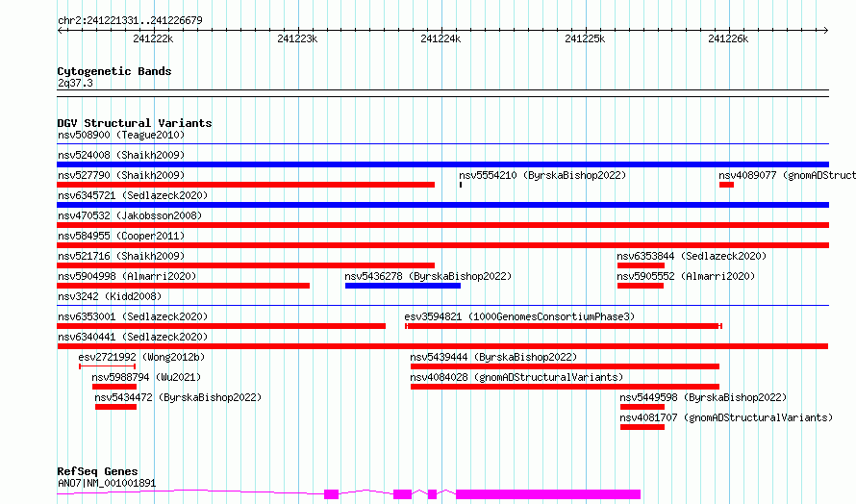Select nsv3242 (Kidd2008) label
The image size is (856, 504).
tap(110, 296)
